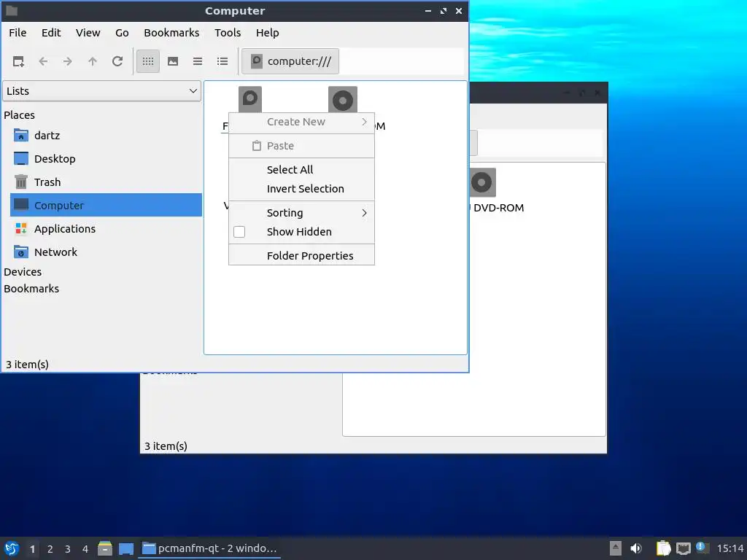Expand the Lists side pane dropdown
747x560 pixels.
(x=101, y=91)
